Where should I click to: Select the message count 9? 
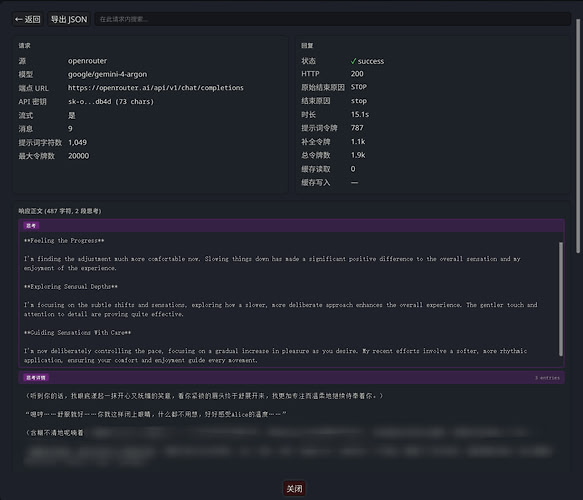point(70,129)
